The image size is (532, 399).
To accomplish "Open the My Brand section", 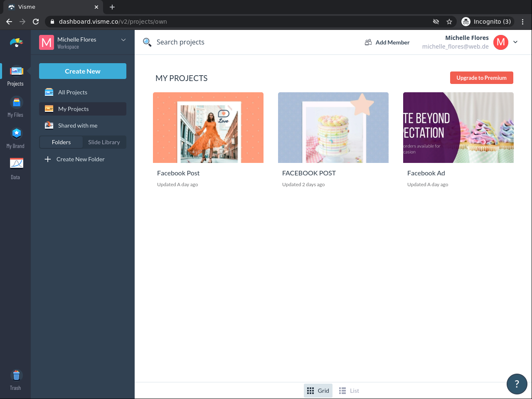I will click(16, 138).
